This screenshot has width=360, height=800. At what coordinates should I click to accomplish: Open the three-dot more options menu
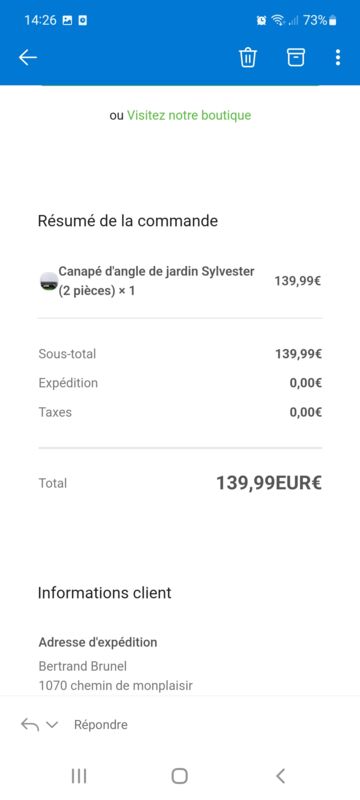[x=338, y=58]
